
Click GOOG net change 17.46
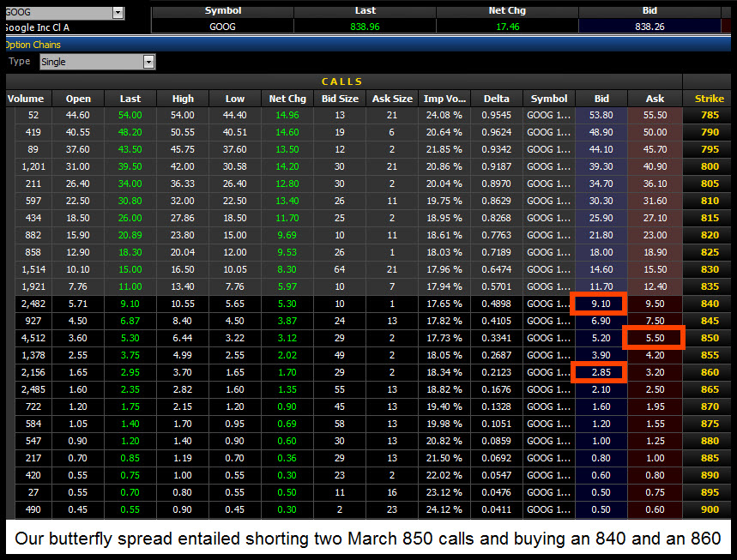pos(508,27)
